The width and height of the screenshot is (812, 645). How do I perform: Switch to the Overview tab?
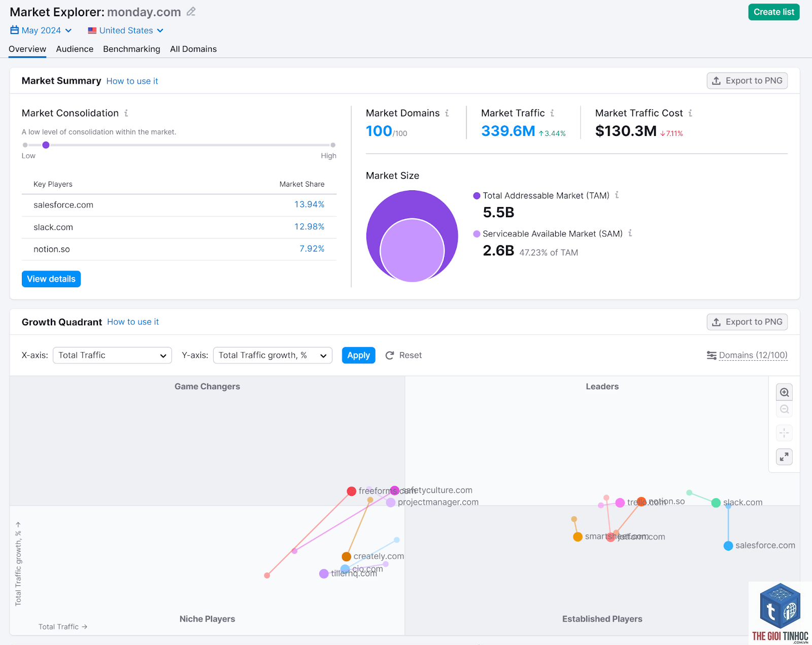tap(27, 49)
